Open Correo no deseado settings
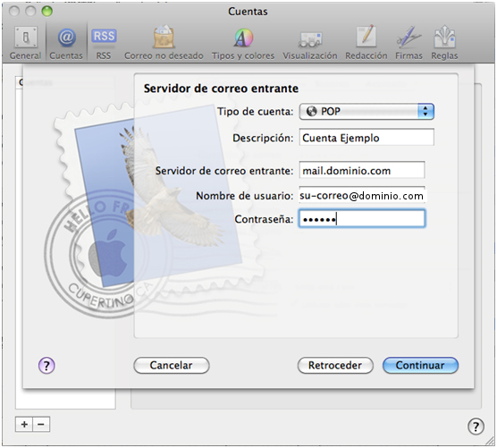497x448 pixels. [164, 43]
